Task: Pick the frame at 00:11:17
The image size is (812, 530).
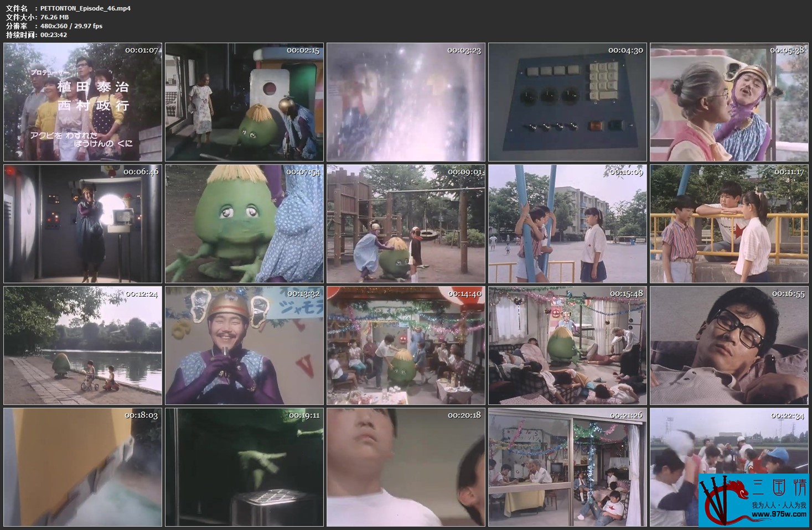Action: point(729,224)
